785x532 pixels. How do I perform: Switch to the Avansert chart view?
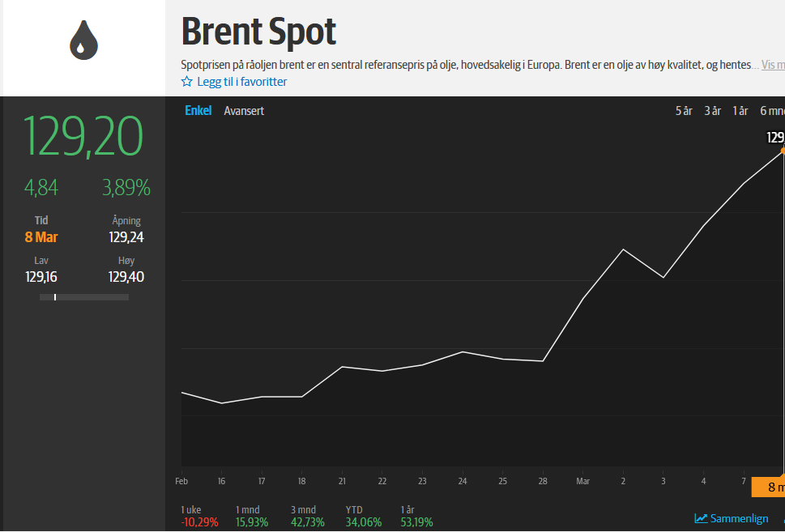coord(244,111)
